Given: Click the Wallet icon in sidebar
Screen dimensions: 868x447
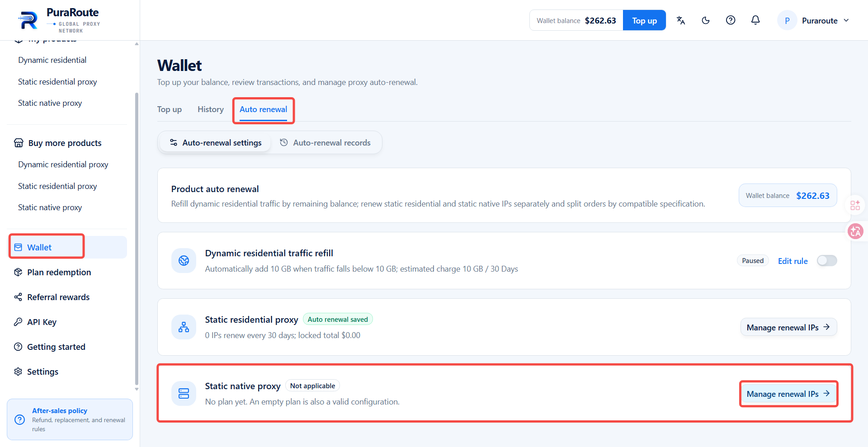Looking at the screenshot, I should click(18, 247).
